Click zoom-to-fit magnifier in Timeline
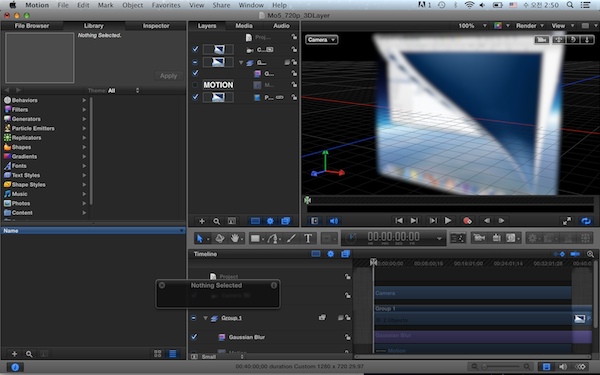 pos(590,254)
